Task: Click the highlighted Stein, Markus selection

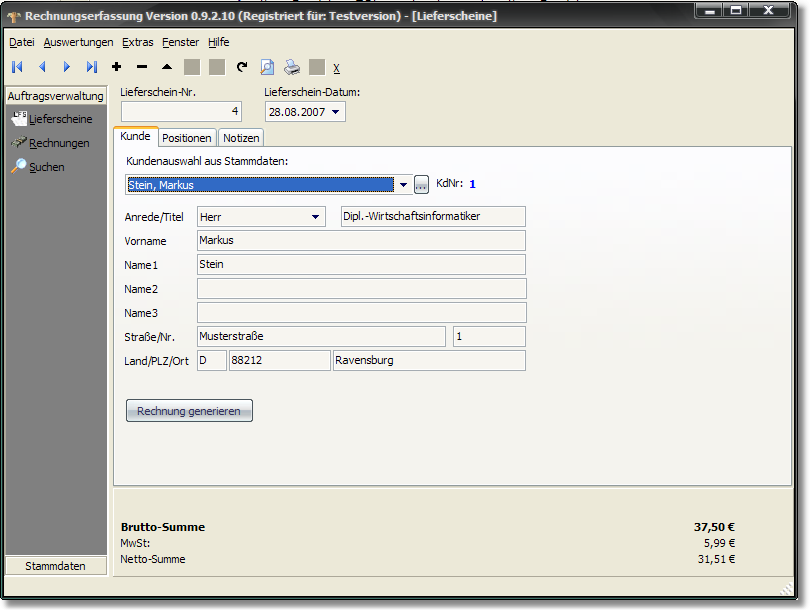Action: tap(260, 185)
